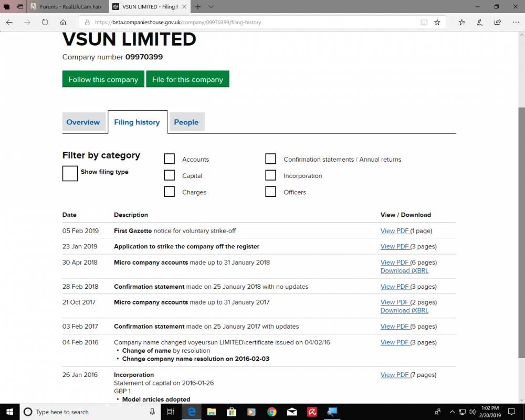Tick the Show filing type checkbox

[70, 173]
